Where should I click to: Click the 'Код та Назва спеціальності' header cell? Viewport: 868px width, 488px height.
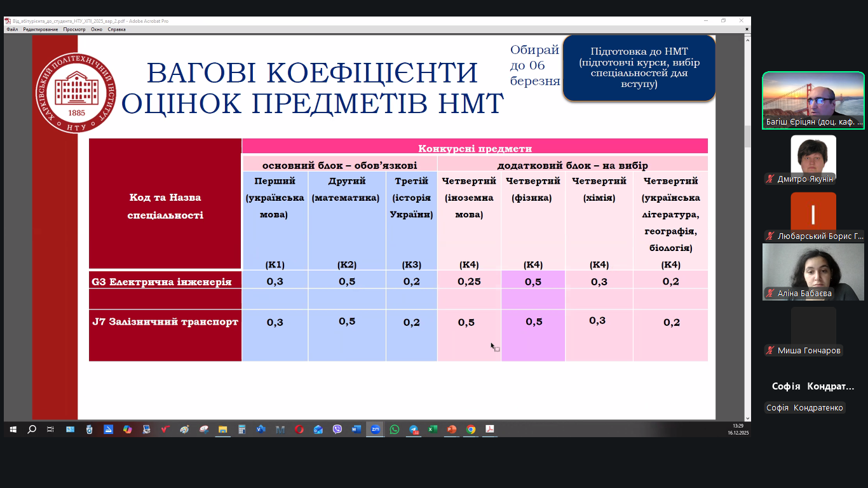(x=165, y=203)
